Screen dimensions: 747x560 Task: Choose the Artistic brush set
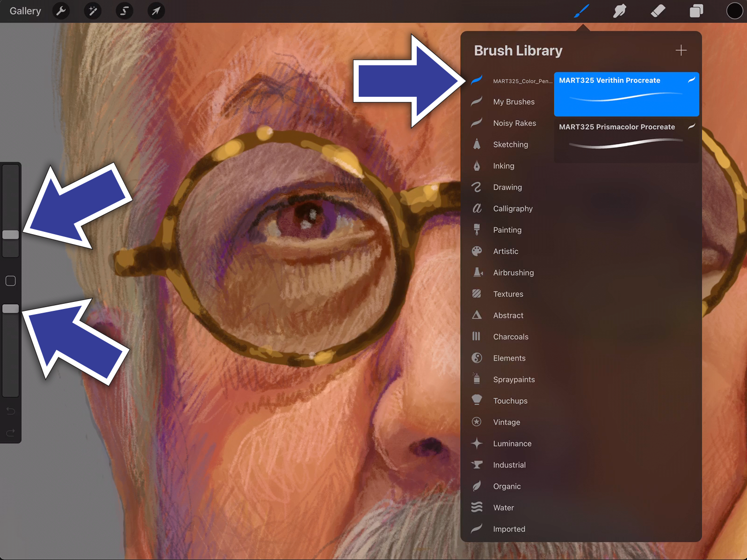click(x=511, y=251)
